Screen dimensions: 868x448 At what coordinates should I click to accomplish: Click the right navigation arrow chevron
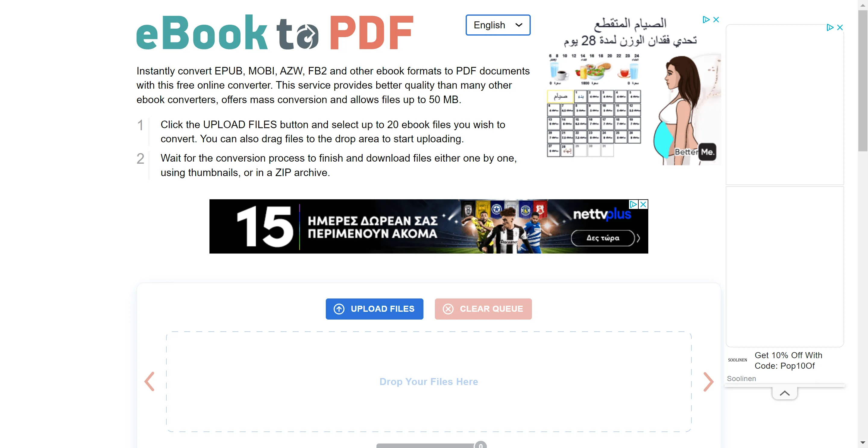tap(708, 382)
